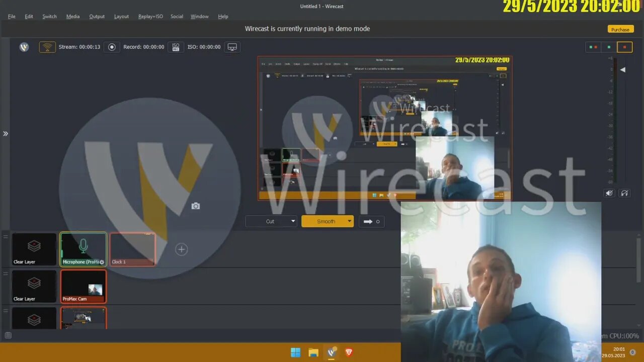Click the live preview window
This screenshot has width=644, height=362.
coord(385,128)
